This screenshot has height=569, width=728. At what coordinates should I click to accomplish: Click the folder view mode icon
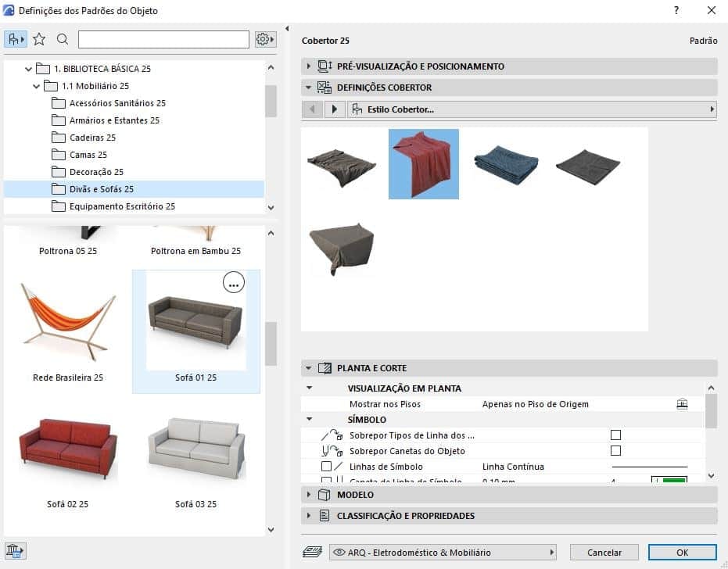(16, 39)
